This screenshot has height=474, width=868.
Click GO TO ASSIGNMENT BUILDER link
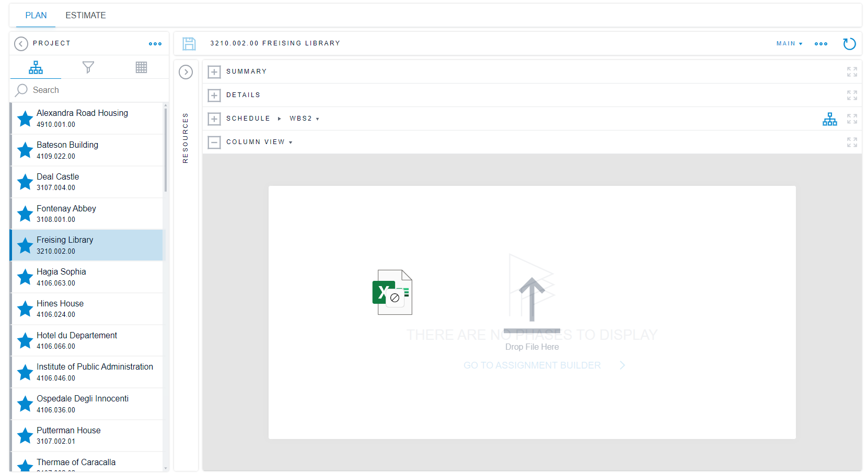[531, 365]
